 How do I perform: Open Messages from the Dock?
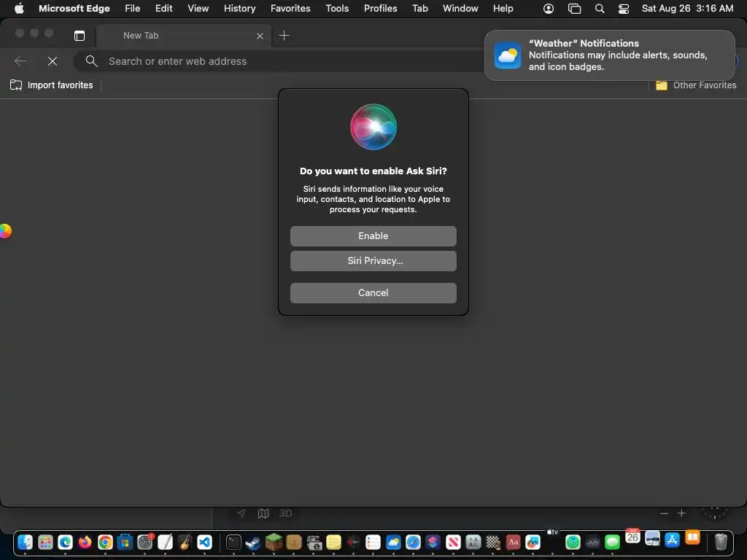click(613, 542)
